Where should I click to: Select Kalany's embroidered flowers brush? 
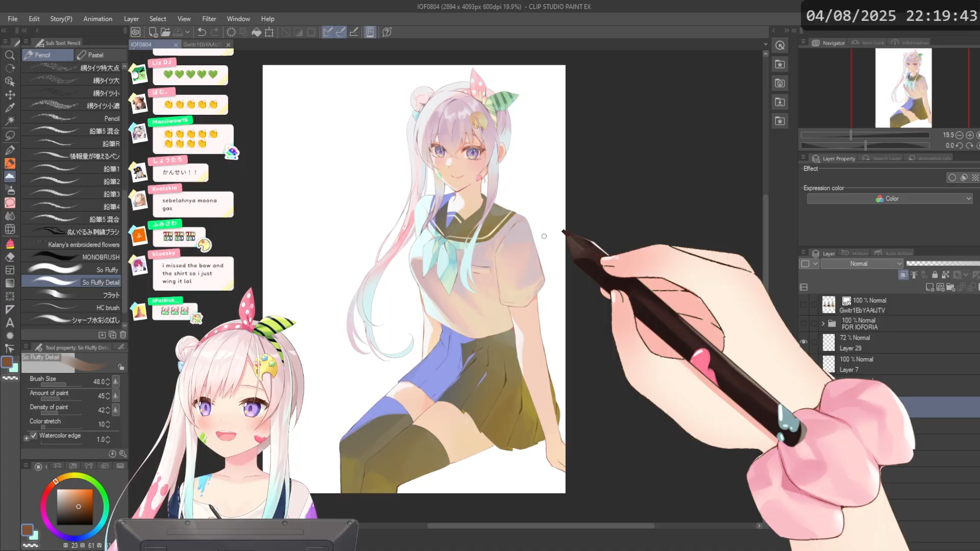point(71,245)
